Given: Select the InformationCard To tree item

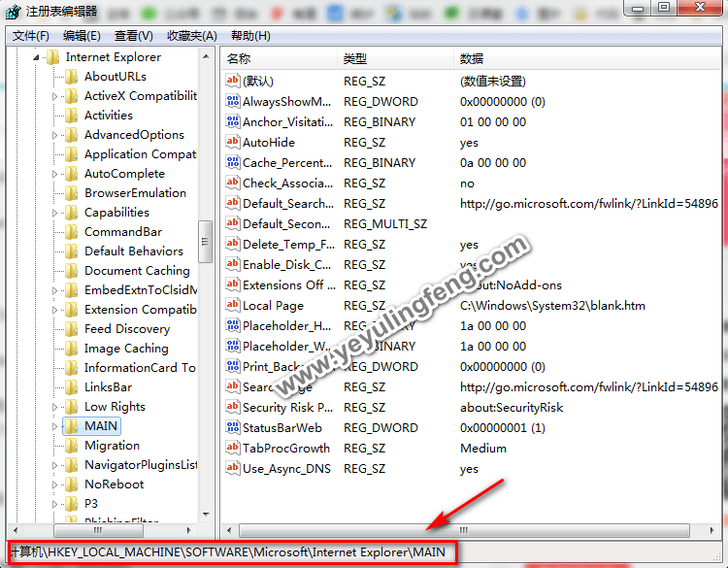Looking at the screenshot, I should [140, 368].
